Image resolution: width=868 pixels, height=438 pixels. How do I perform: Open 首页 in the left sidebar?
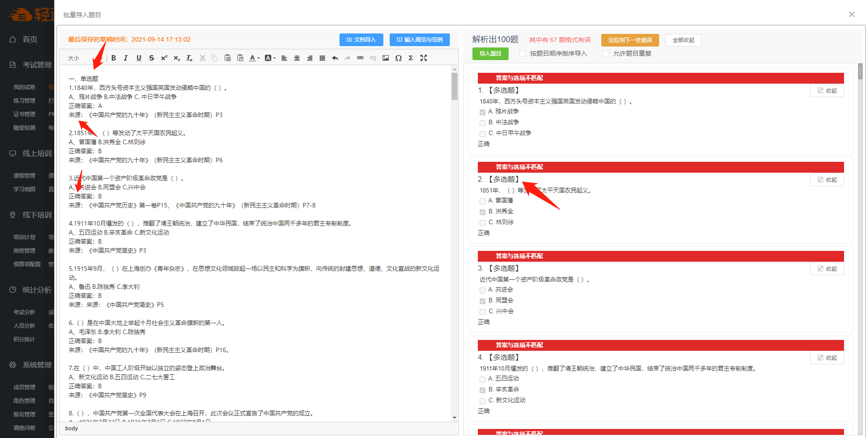[30, 39]
